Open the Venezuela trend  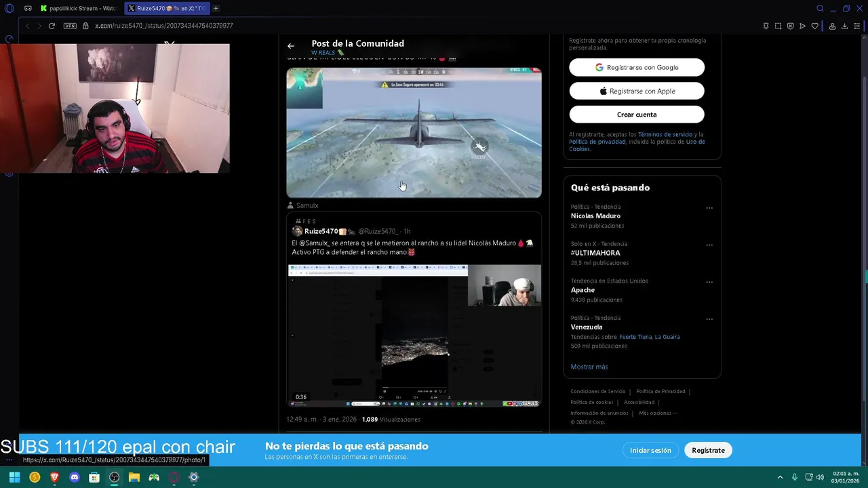[587, 327]
